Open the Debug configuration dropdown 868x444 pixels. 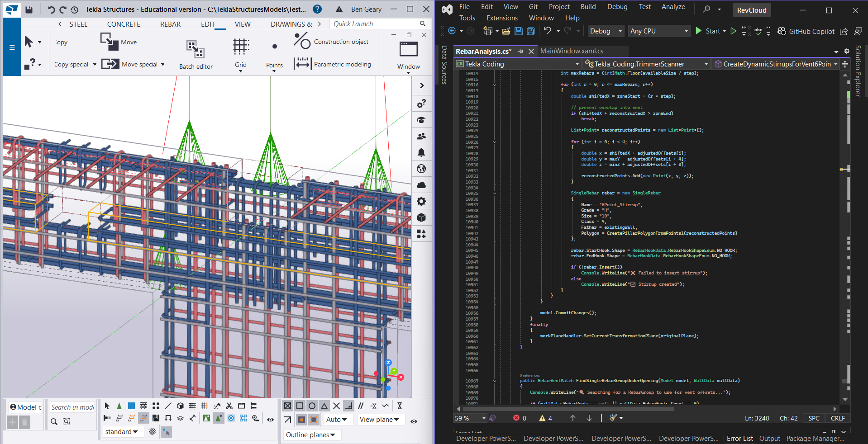606,31
